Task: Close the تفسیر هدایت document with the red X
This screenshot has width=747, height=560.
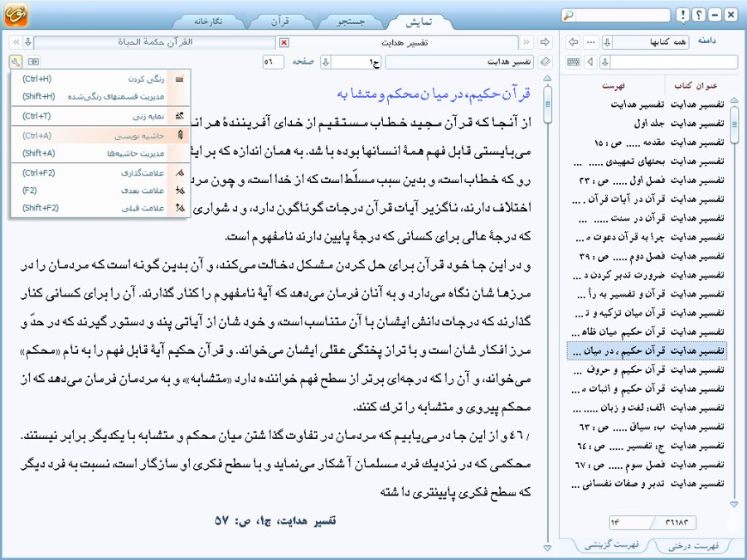Action: [x=284, y=43]
